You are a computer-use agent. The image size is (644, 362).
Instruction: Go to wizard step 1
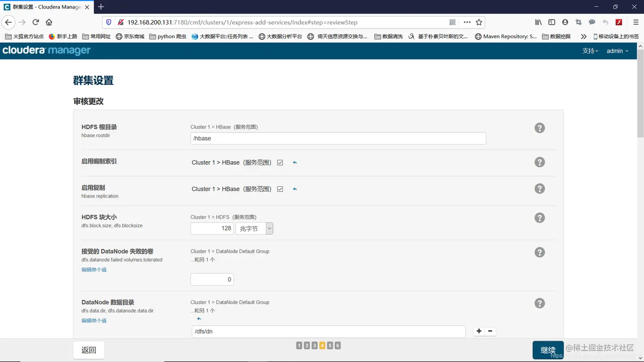click(x=299, y=345)
